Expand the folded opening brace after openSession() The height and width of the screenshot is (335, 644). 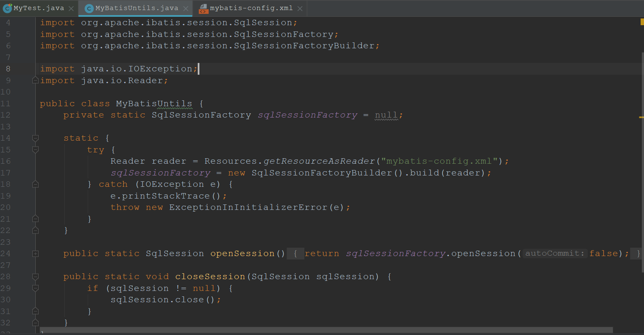click(296, 254)
